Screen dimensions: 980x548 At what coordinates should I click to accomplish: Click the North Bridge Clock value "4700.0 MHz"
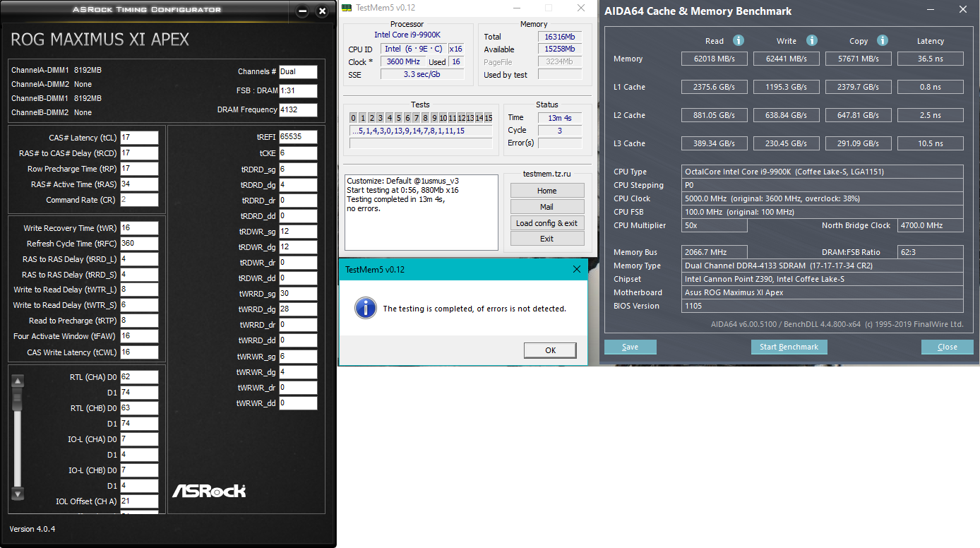[x=930, y=225]
